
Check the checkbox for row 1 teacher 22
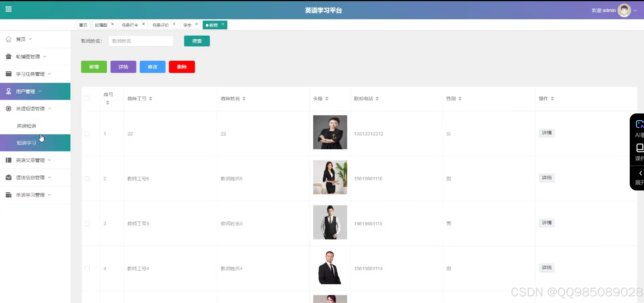(87, 134)
